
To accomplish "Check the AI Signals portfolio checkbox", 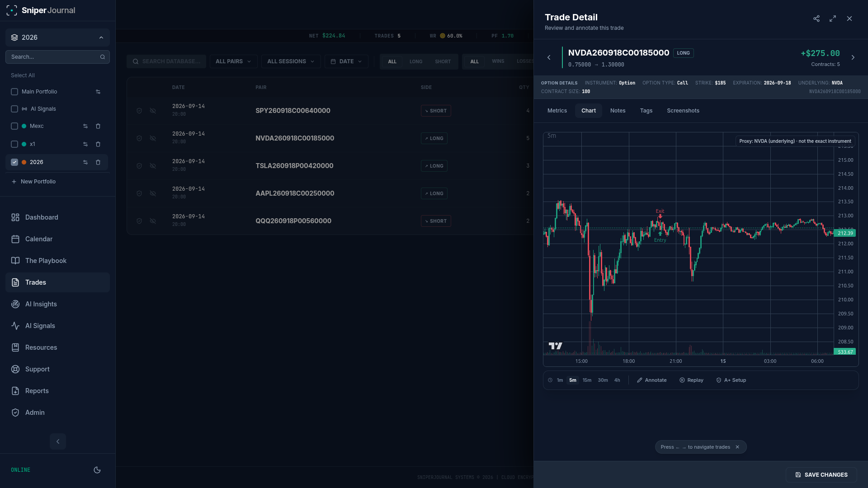I will pos(14,109).
